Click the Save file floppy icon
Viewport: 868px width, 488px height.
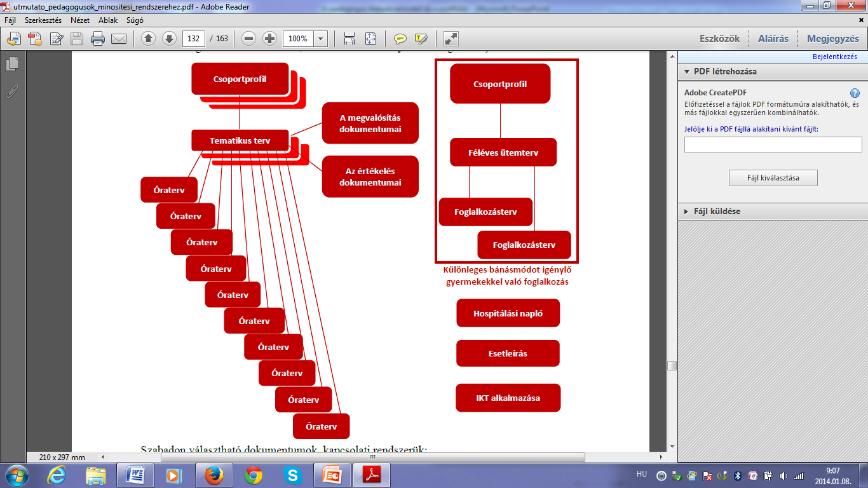(77, 39)
